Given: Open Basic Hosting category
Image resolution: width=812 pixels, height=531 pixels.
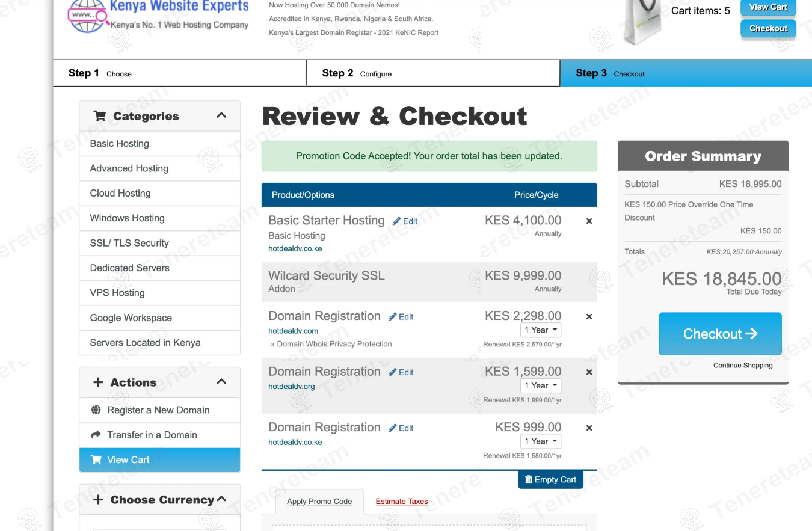Looking at the screenshot, I should (159, 144).
